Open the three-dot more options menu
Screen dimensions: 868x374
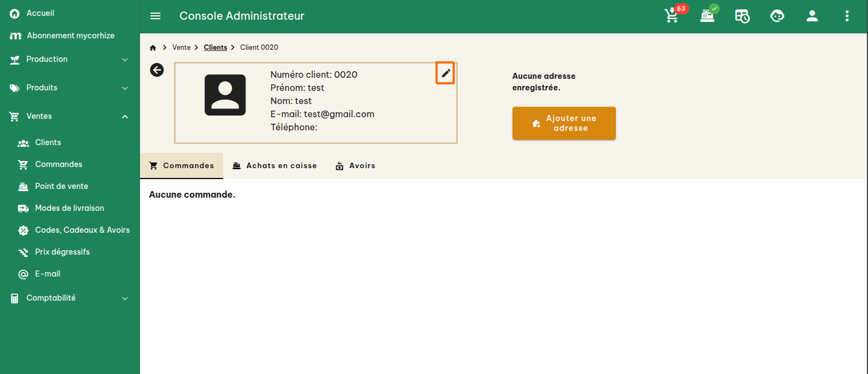point(847,16)
